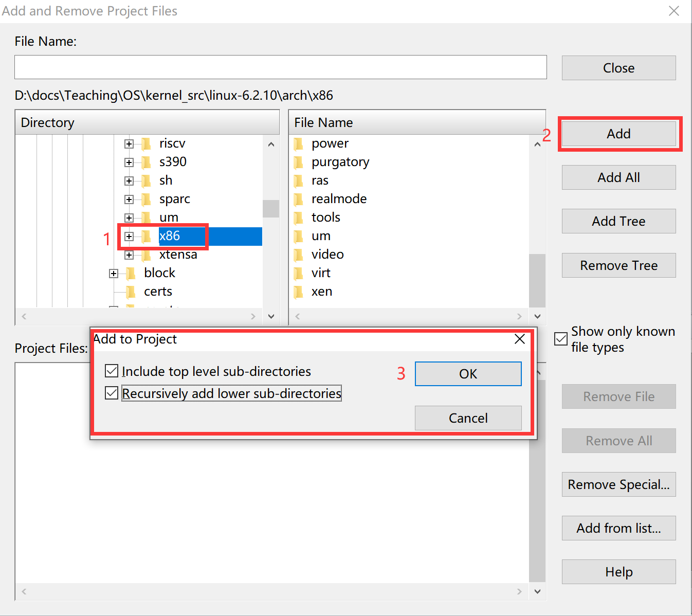Close the Add to Project dialog
This screenshot has height=616, width=692.
[x=519, y=339]
